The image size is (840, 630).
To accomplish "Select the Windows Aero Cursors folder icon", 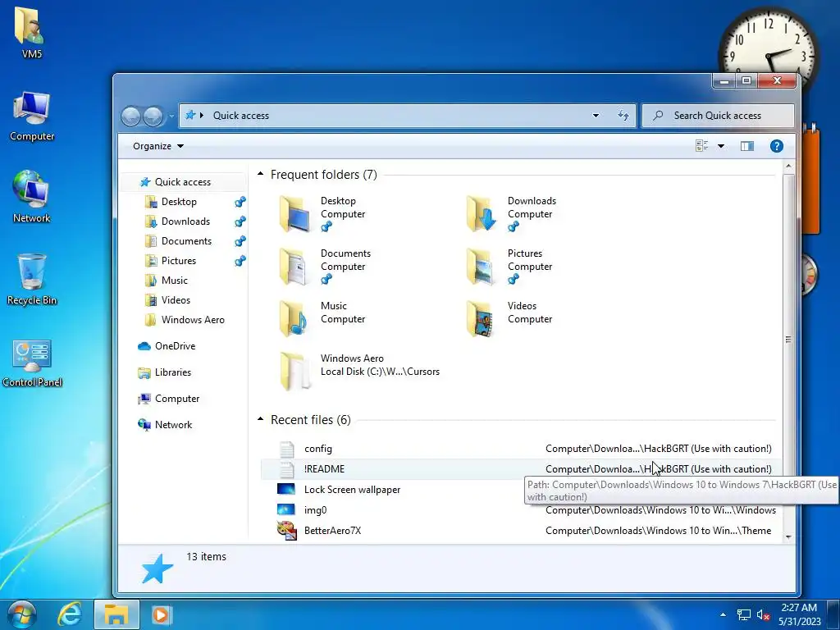I will [294, 372].
